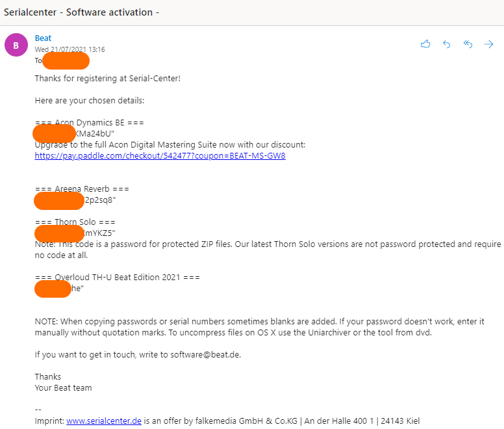Click the purple B sender avatar

coord(16,45)
